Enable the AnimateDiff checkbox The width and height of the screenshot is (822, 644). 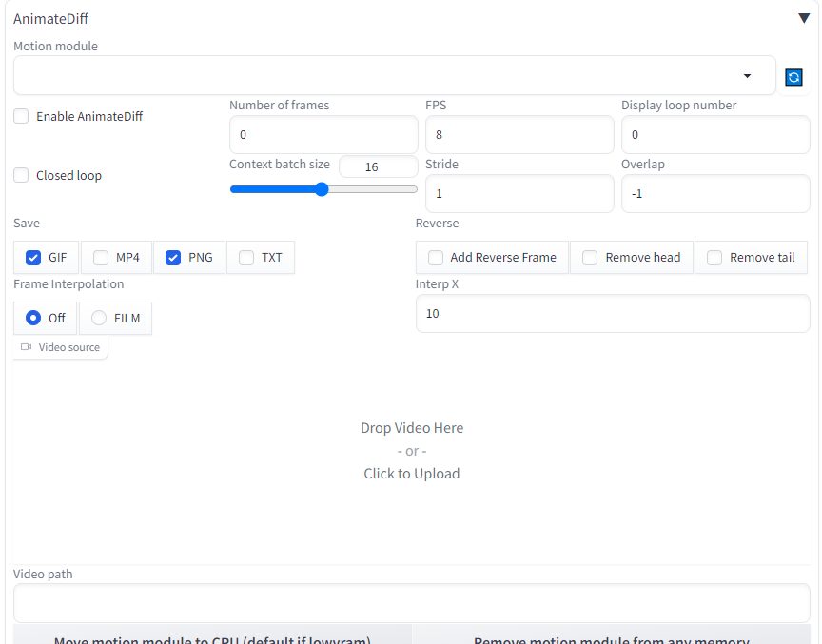click(21, 116)
